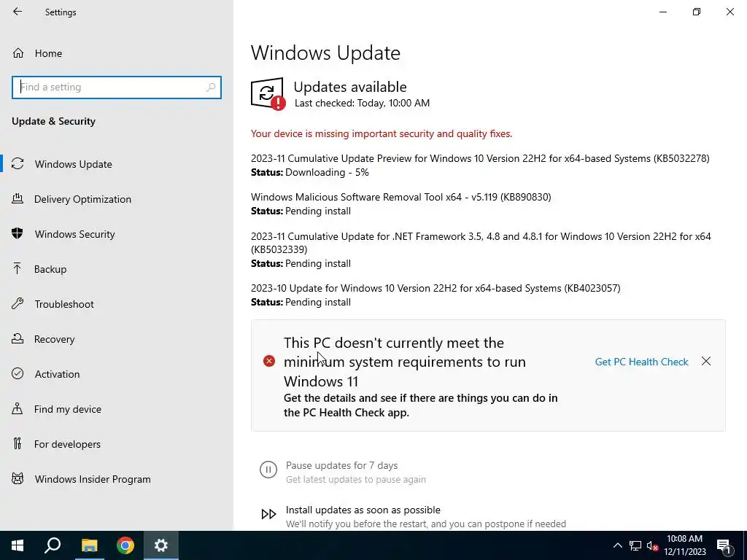
Task: Click the KB5032278 Cumulative Update Preview entry
Action: point(480,158)
